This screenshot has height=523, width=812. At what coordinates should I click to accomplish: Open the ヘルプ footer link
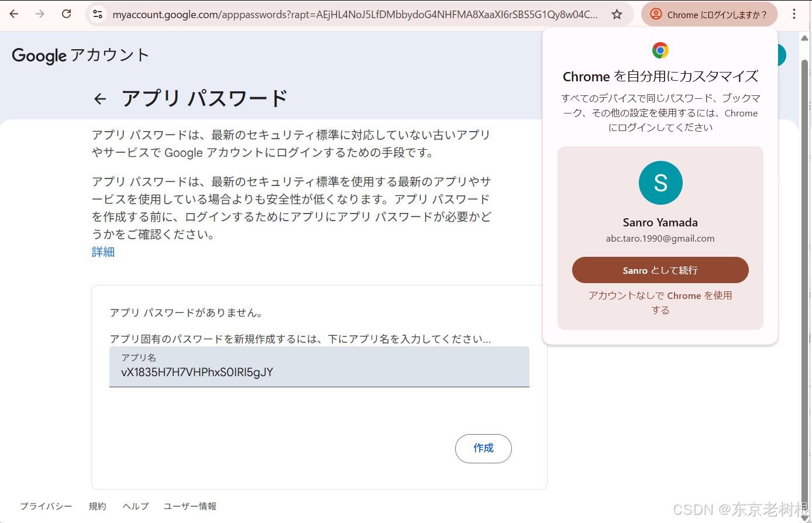tap(136, 506)
